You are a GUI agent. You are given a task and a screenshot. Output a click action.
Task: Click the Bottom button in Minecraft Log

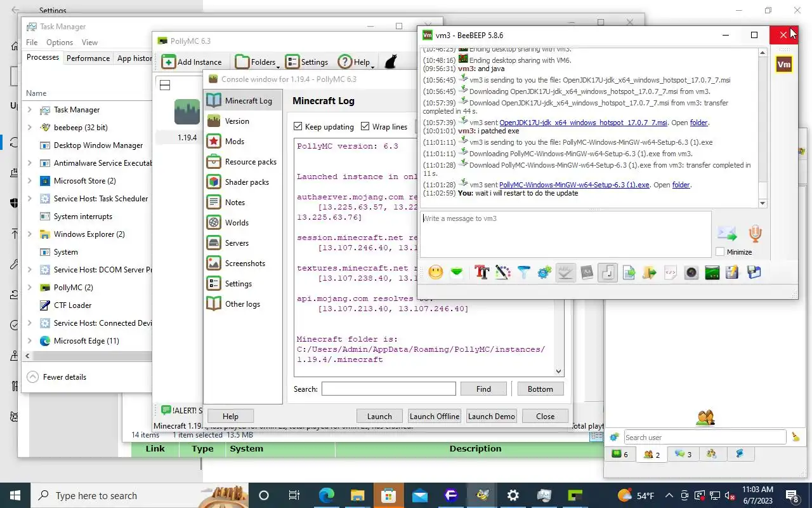[540, 389]
